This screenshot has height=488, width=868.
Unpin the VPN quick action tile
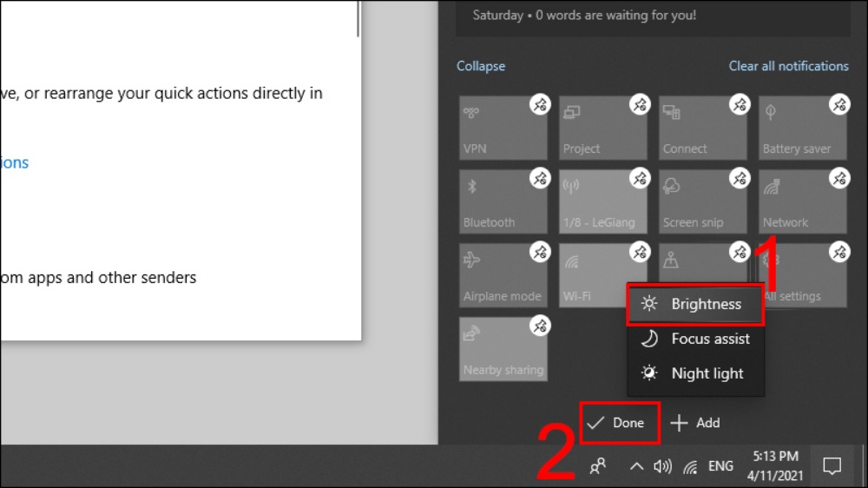coord(540,105)
